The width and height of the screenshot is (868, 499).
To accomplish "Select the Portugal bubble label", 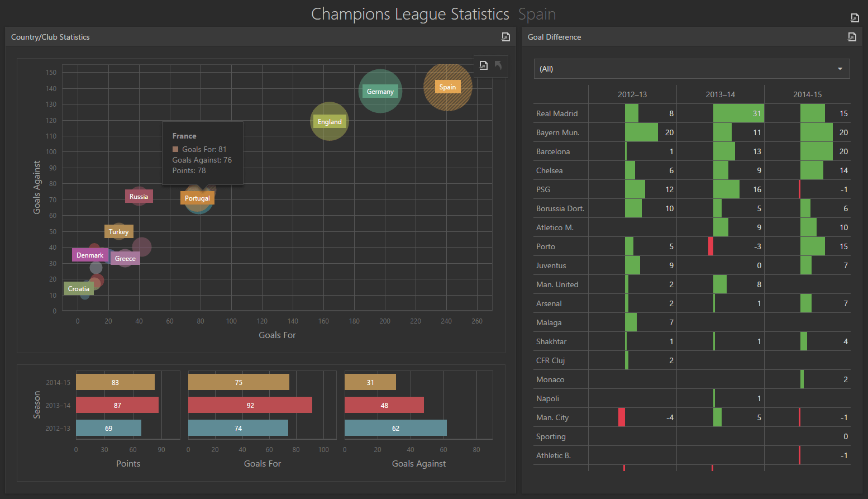I will [x=197, y=198].
